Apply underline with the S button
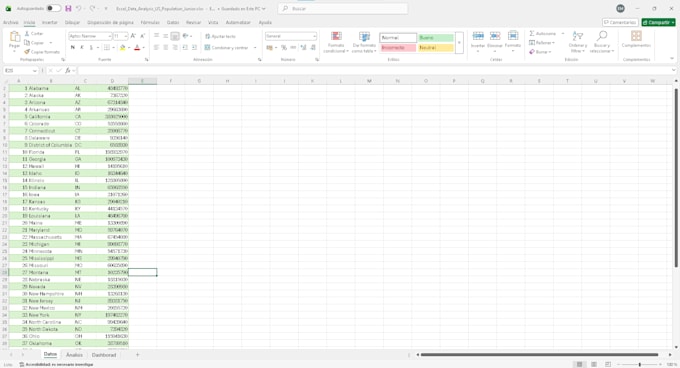Screen dimensions: 680x368 [91, 47]
